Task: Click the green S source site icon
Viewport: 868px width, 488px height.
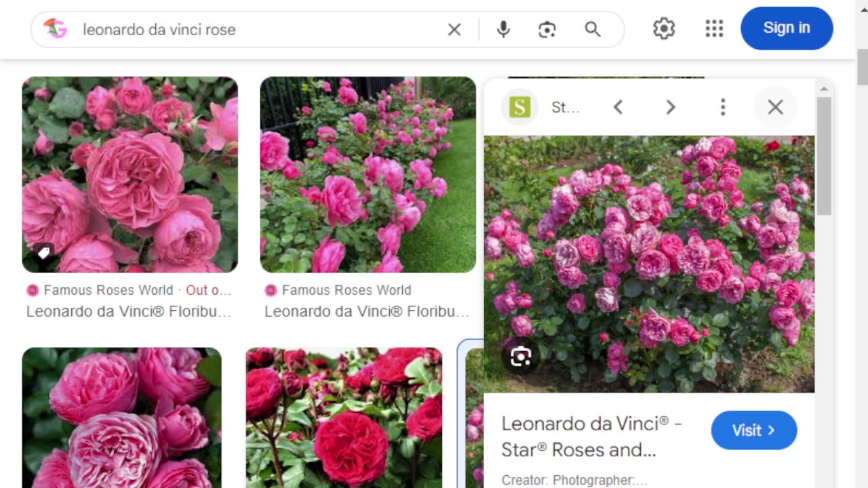Action: pyautogui.click(x=520, y=107)
